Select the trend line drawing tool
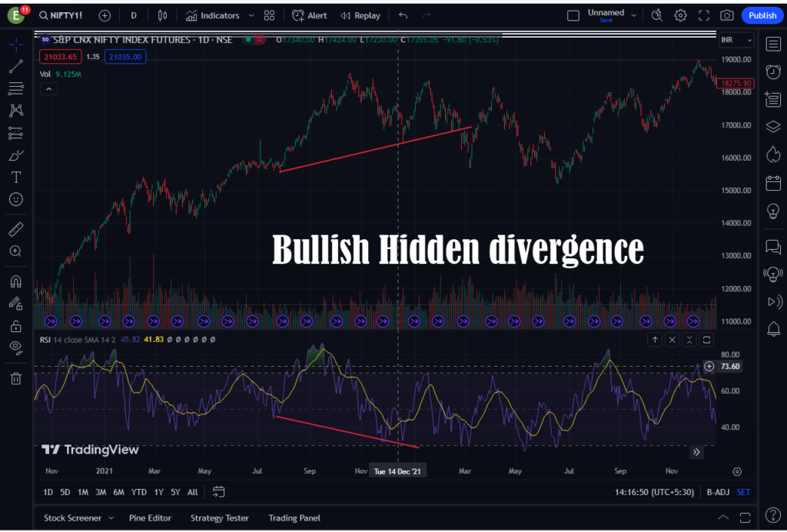This screenshot has height=532, width=787. (x=16, y=66)
